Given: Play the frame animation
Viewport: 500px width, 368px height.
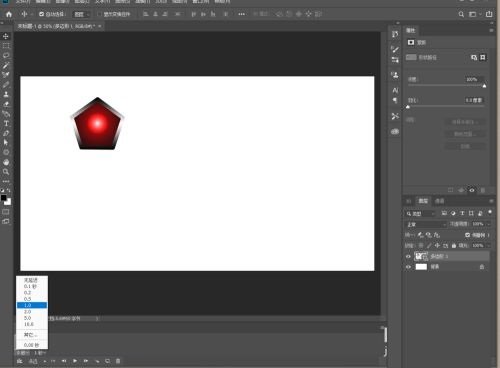Looking at the screenshot, I should tap(75, 361).
